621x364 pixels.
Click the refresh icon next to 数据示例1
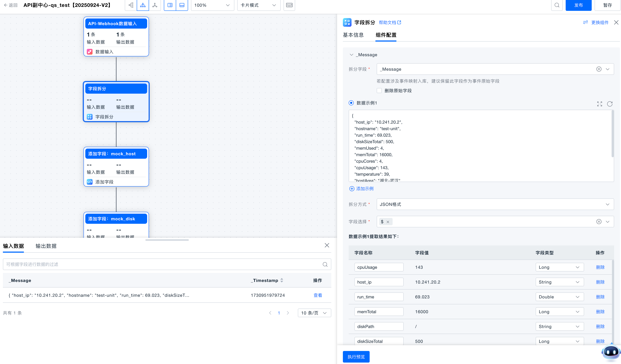point(610,104)
